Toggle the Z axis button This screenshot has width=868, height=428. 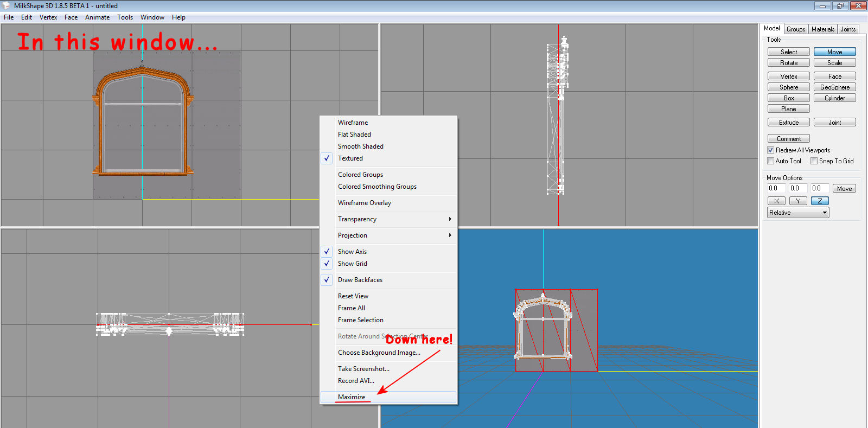820,201
